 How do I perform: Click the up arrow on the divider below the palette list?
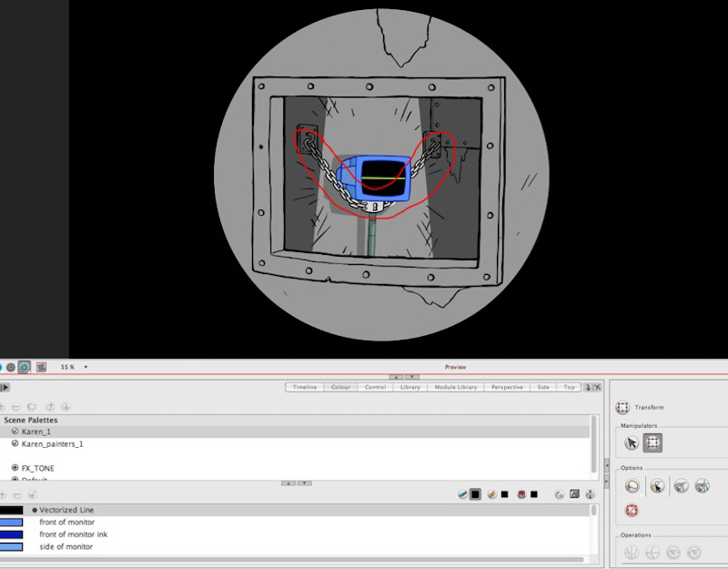point(288,483)
